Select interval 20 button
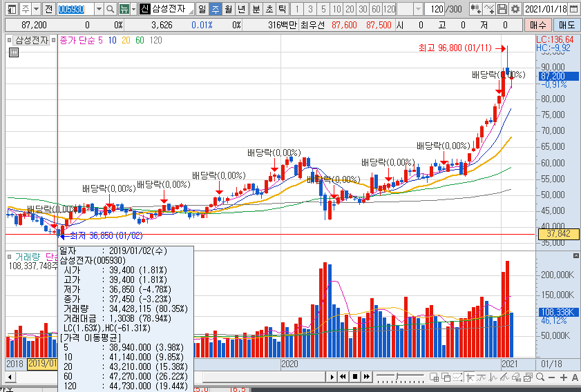This screenshot has height=392, width=581. point(350,9)
